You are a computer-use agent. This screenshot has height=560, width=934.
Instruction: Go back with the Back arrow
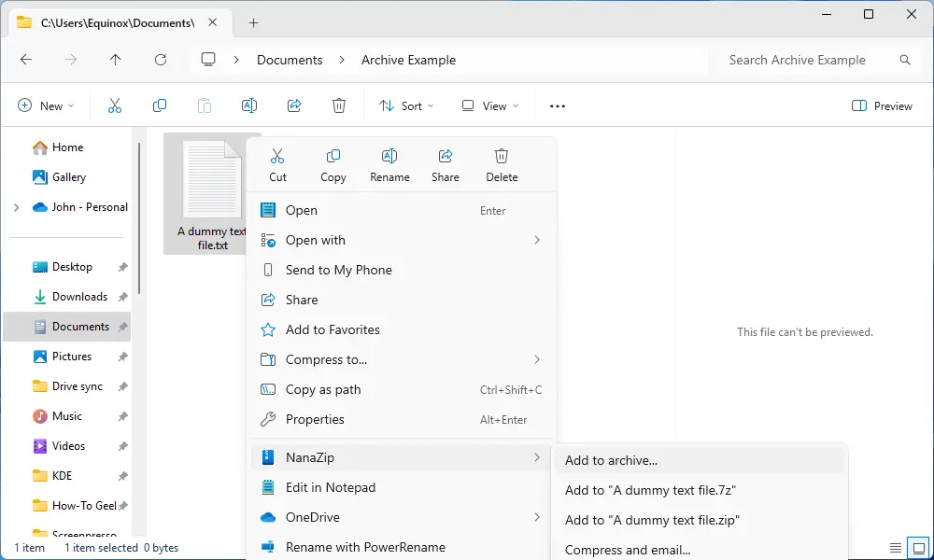[26, 60]
